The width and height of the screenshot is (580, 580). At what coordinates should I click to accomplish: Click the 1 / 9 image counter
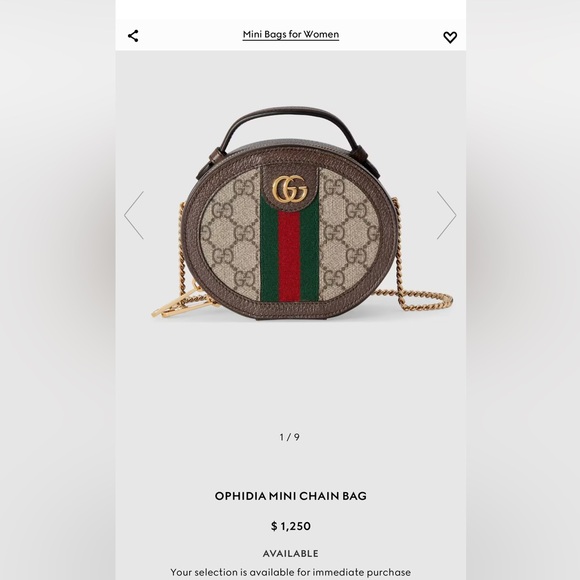[290, 437]
